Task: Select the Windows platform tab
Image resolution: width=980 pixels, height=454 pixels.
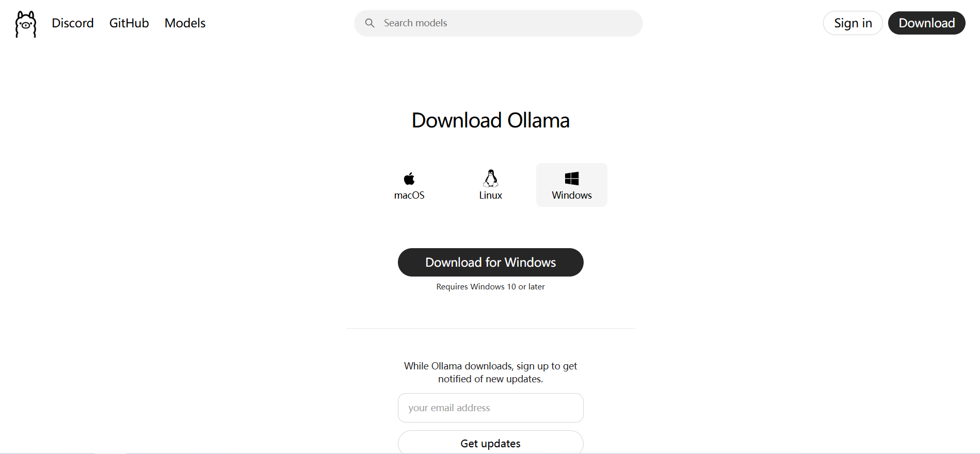Action: [x=572, y=185]
